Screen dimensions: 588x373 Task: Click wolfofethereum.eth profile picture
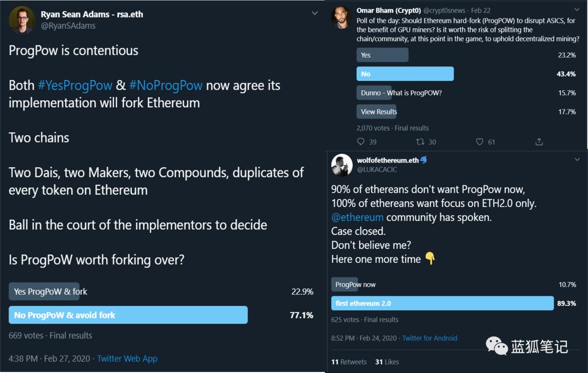[341, 164]
